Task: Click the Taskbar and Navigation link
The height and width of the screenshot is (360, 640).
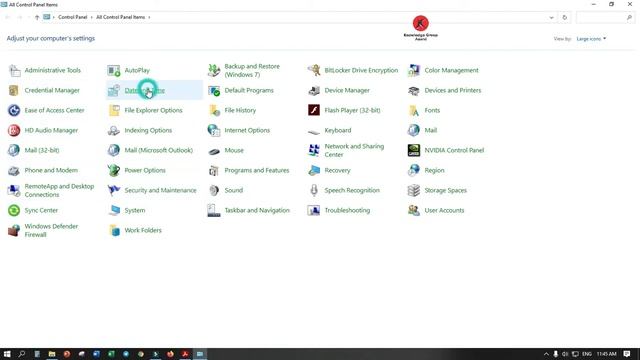Action: pyautogui.click(x=257, y=210)
